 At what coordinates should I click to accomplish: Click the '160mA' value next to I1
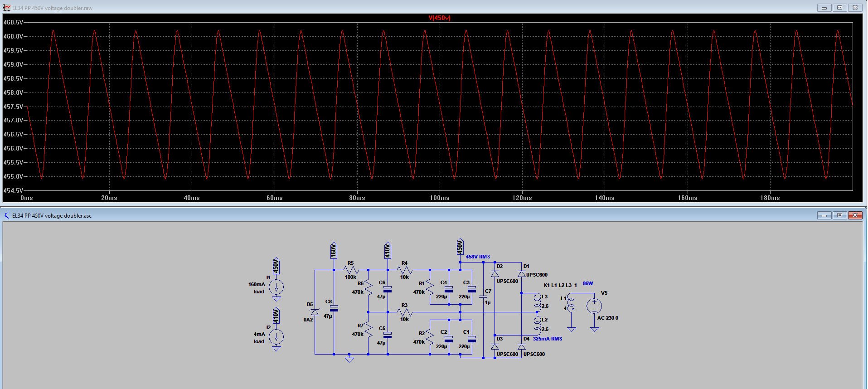257,284
